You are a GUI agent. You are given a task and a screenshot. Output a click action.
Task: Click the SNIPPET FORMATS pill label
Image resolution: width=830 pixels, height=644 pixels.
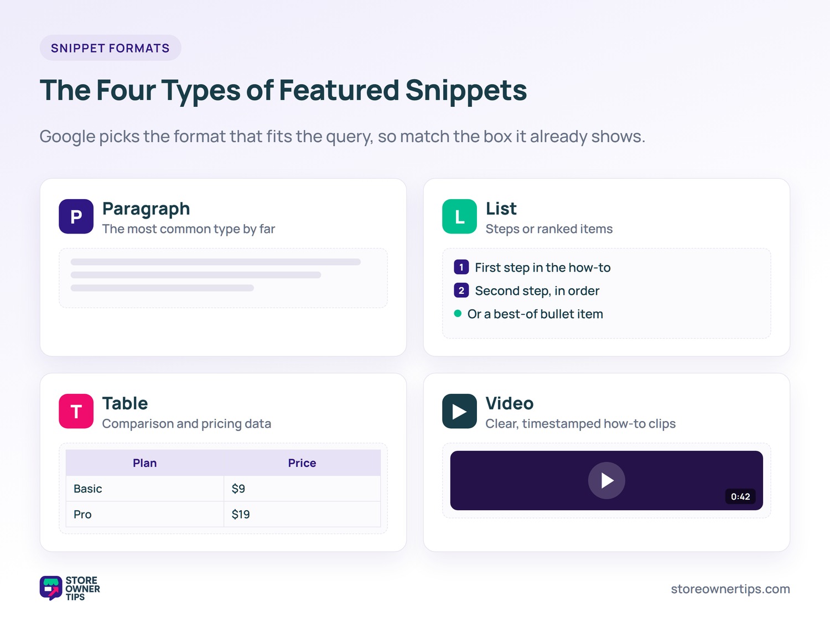point(110,48)
